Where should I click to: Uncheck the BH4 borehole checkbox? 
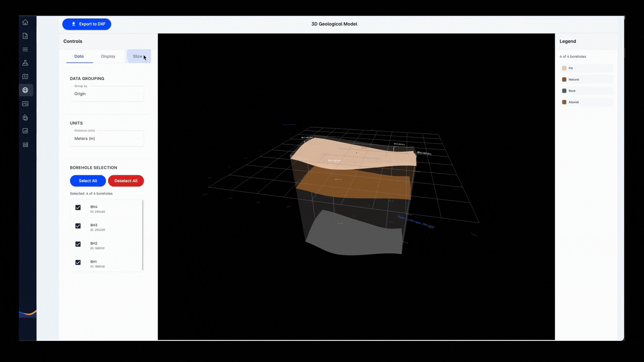pyautogui.click(x=78, y=208)
